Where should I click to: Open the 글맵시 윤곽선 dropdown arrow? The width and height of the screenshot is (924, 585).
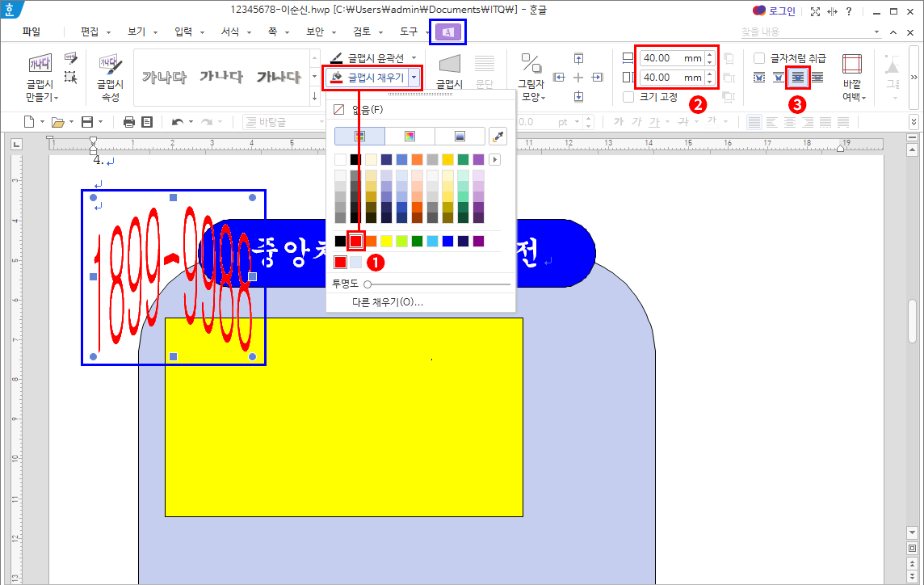[x=414, y=58]
